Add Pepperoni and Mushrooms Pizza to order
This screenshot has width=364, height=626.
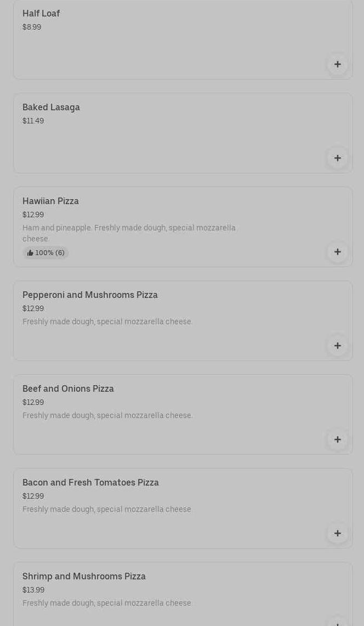point(337,346)
